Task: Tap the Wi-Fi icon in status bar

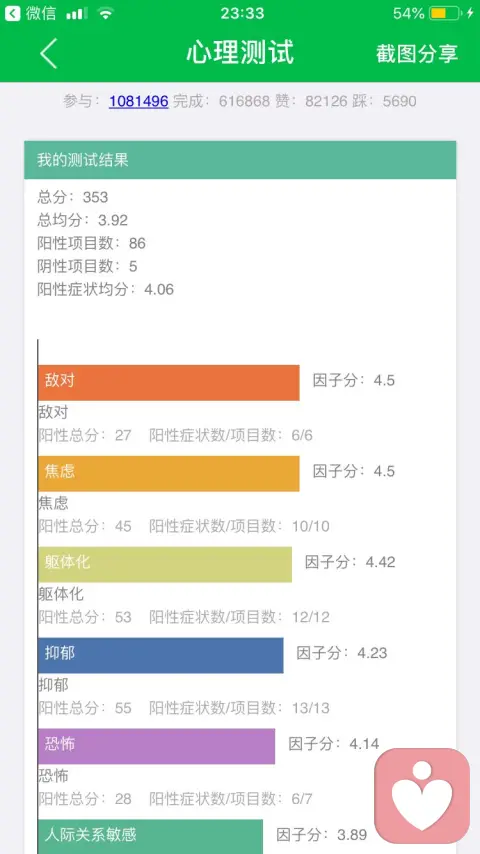Action: click(105, 14)
